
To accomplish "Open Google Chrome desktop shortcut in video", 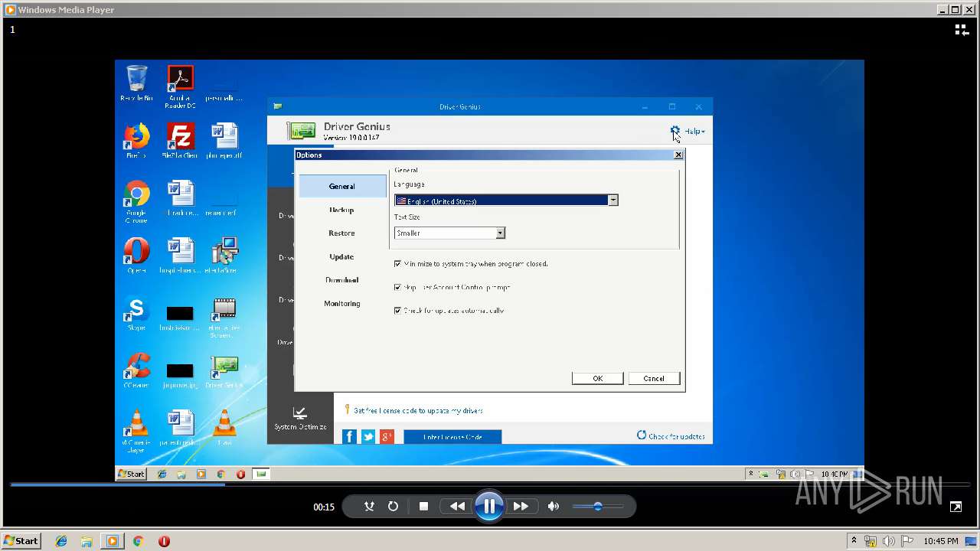I will (x=136, y=201).
